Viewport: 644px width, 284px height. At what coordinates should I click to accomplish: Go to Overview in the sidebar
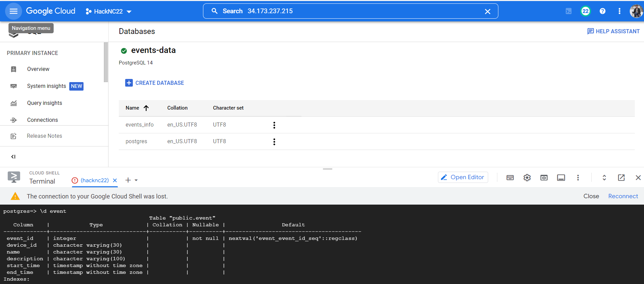point(38,69)
